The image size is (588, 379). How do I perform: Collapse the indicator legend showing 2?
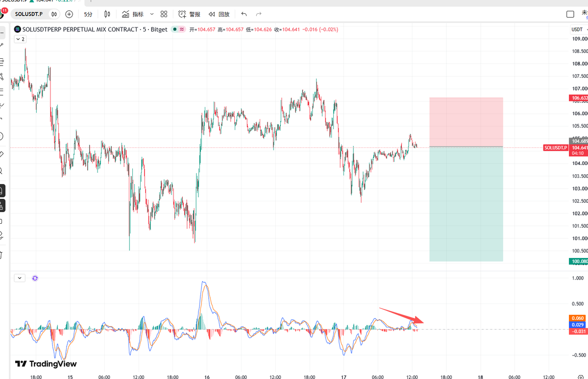[20, 39]
